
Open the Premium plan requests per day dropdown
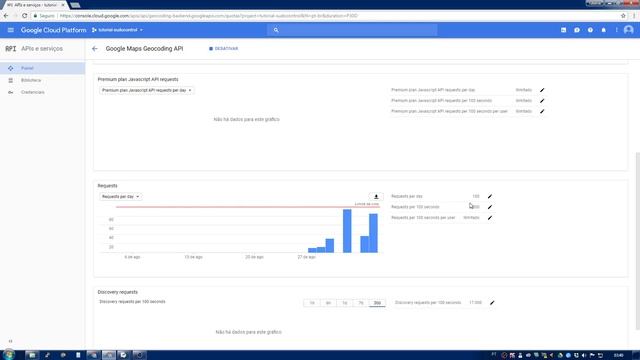tap(147, 90)
